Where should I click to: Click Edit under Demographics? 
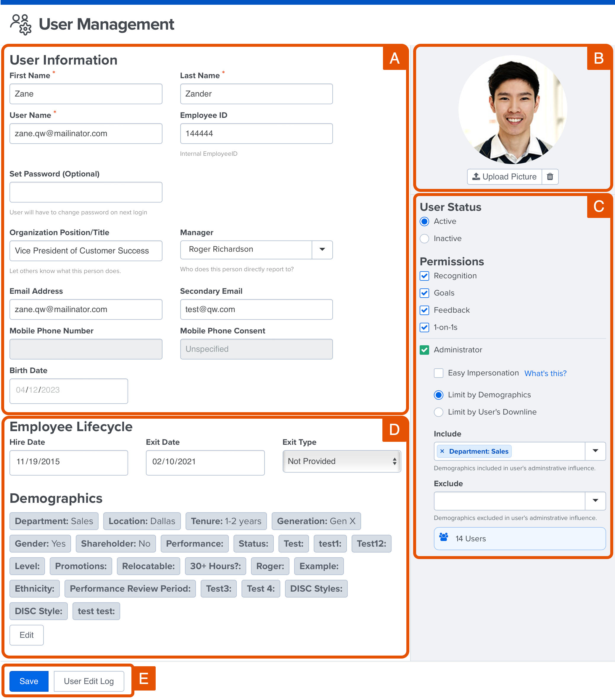(x=26, y=635)
